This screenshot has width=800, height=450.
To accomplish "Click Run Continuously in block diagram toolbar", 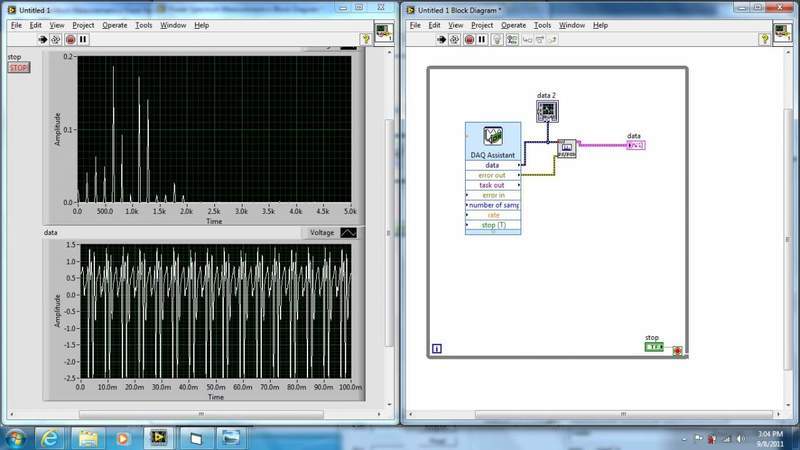I will tap(455, 39).
